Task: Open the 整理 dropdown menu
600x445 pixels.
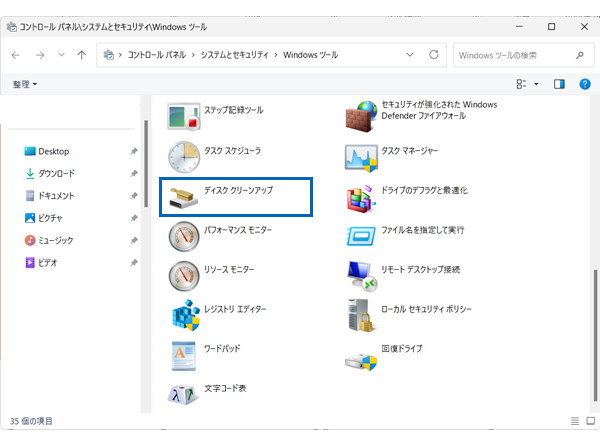Action: coord(25,84)
